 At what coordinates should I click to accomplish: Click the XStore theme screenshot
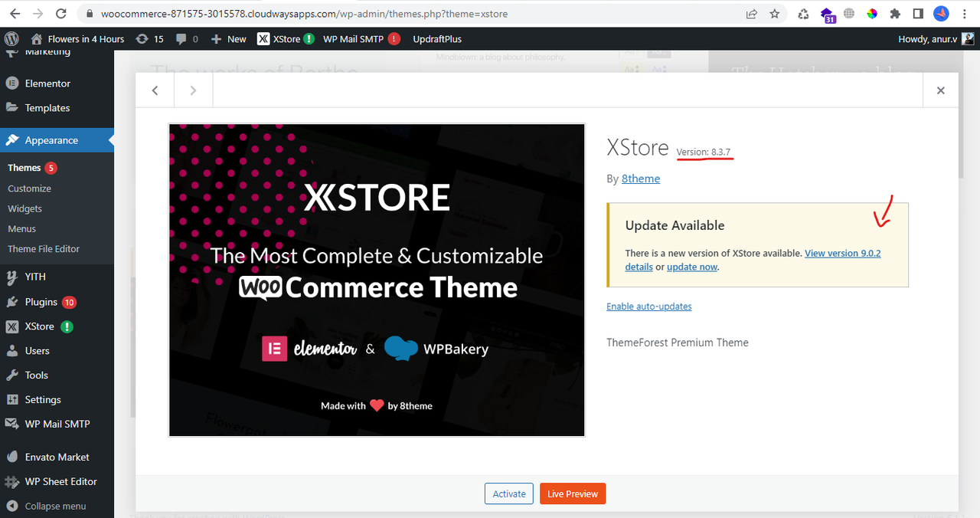pyautogui.click(x=377, y=280)
